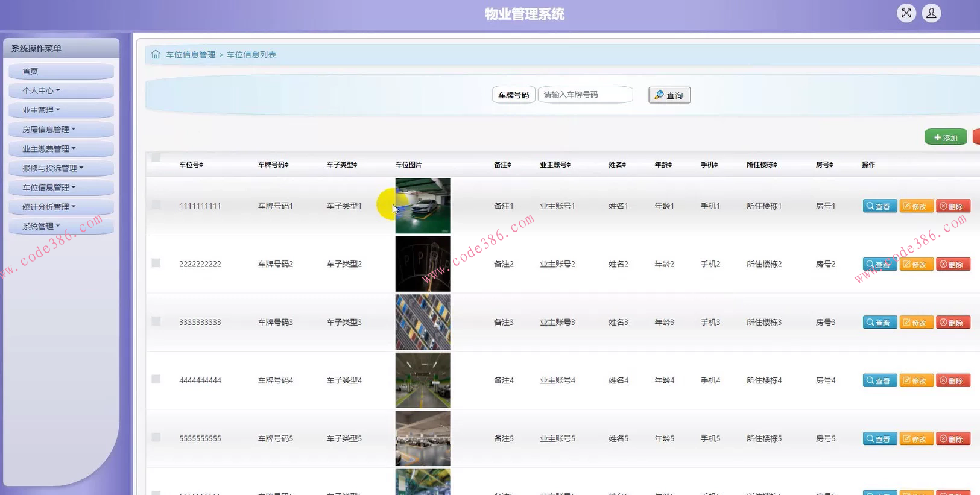Image resolution: width=980 pixels, height=495 pixels.
Task: View details for row 5555555555
Action: click(x=880, y=438)
